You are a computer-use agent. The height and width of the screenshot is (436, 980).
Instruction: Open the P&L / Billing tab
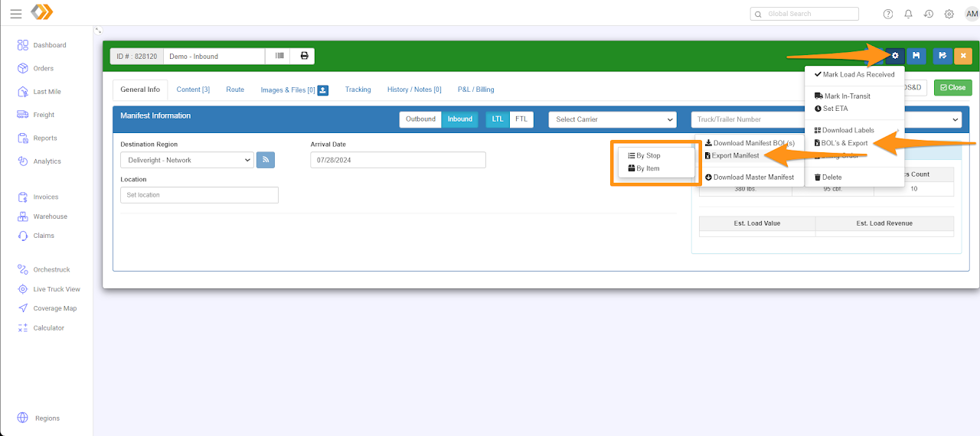click(475, 89)
